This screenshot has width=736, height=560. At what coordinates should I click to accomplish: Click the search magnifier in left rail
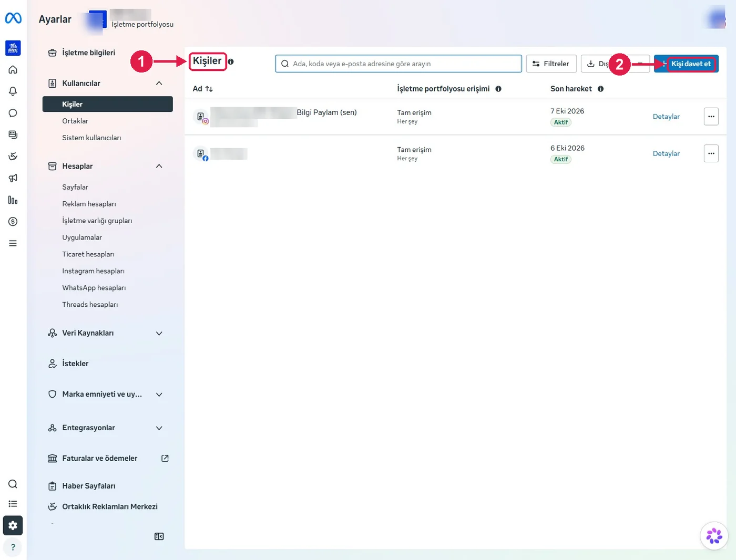coord(13,484)
